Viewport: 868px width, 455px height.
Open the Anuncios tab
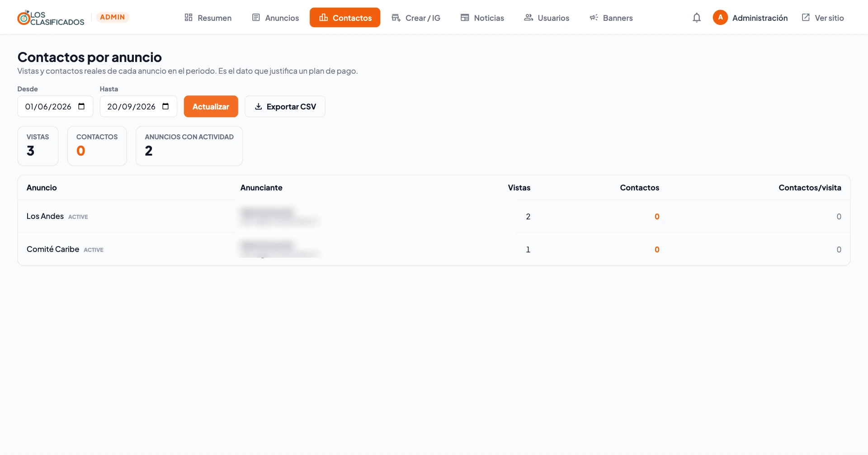(x=275, y=18)
